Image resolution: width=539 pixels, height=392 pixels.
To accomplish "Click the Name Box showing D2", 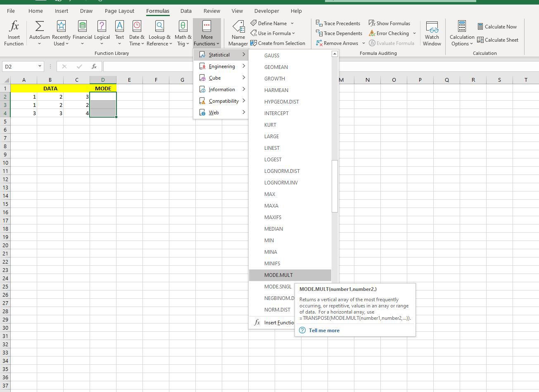I will 20,66.
